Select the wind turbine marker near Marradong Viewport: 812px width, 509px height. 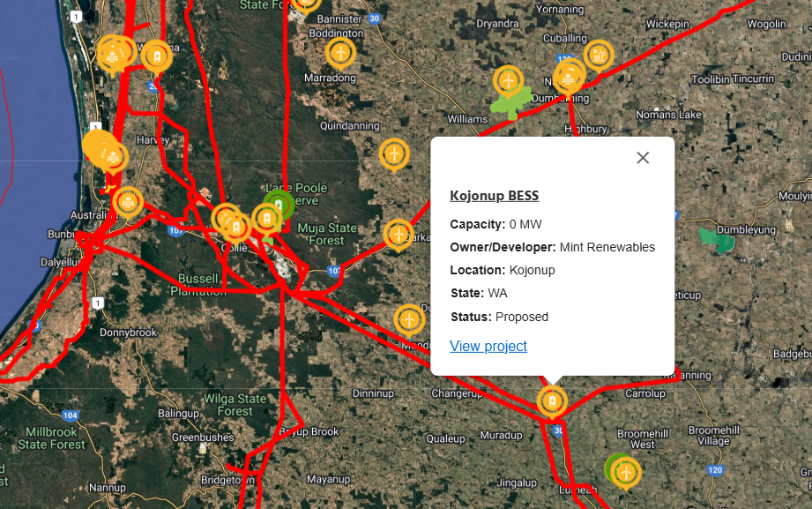pyautogui.click(x=340, y=53)
